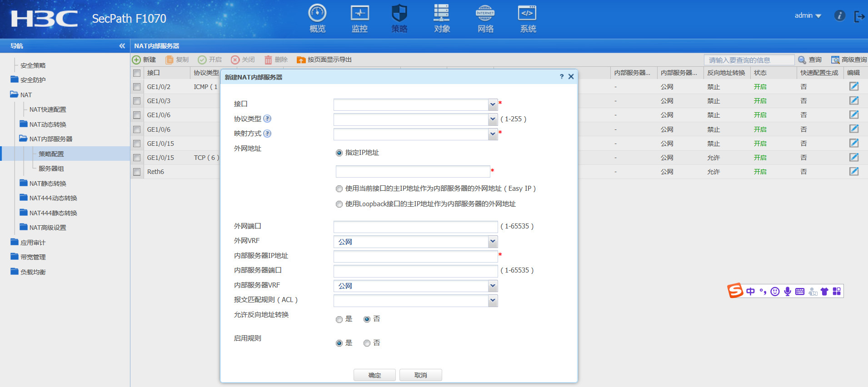Open the Sogou toolbox grid icon
The height and width of the screenshot is (387, 868).
coord(837,291)
